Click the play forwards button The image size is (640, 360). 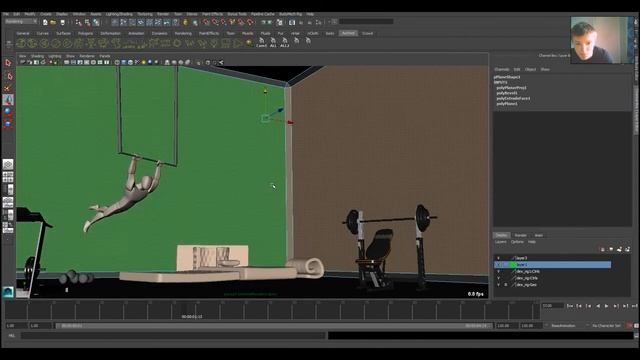pos(607,306)
